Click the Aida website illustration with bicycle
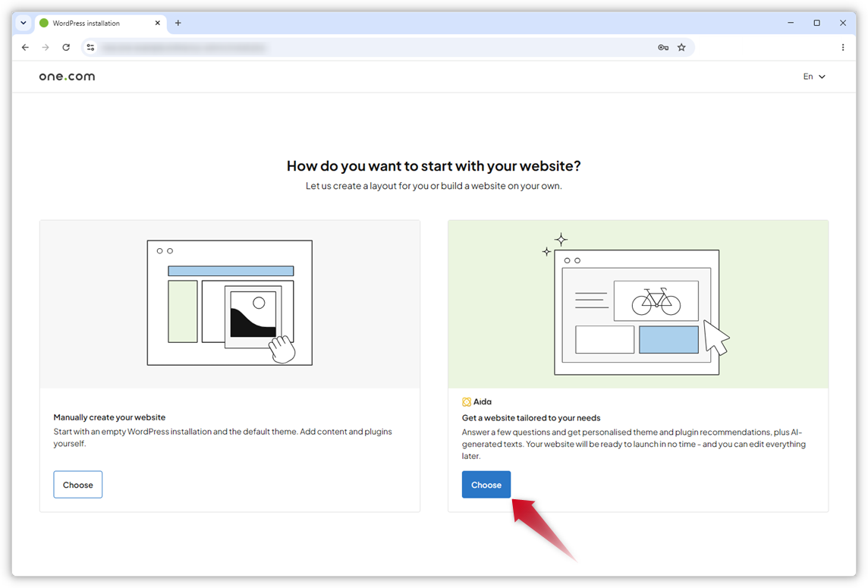This screenshot has width=868, height=588. point(637,304)
